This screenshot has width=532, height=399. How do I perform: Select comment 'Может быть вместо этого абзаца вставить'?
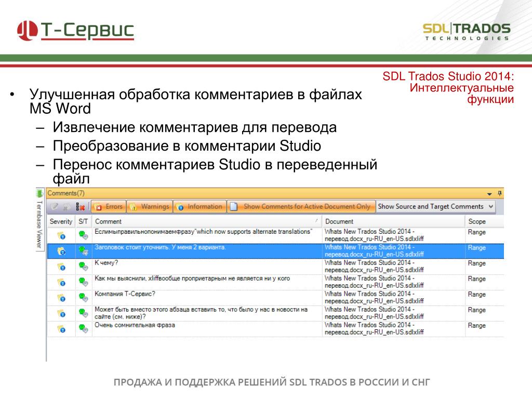coord(201,313)
